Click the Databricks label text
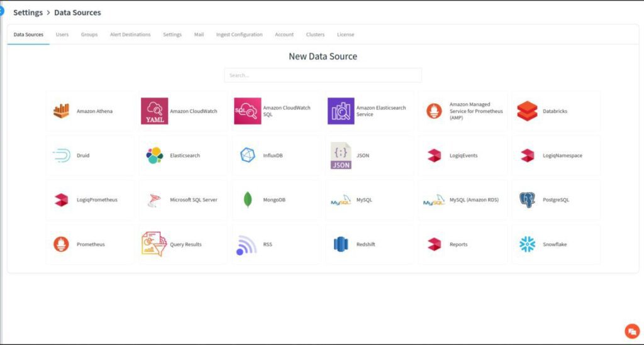 pos(555,111)
